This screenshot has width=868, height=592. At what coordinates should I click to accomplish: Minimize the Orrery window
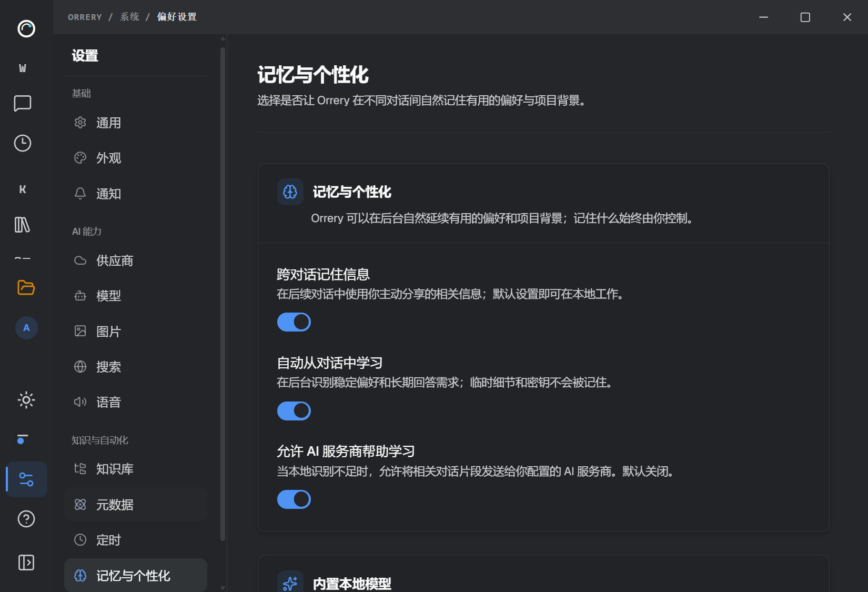764,17
